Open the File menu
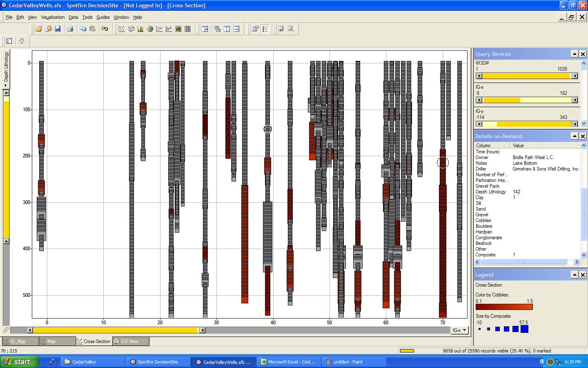Image resolution: width=588 pixels, height=368 pixels. pos(9,17)
